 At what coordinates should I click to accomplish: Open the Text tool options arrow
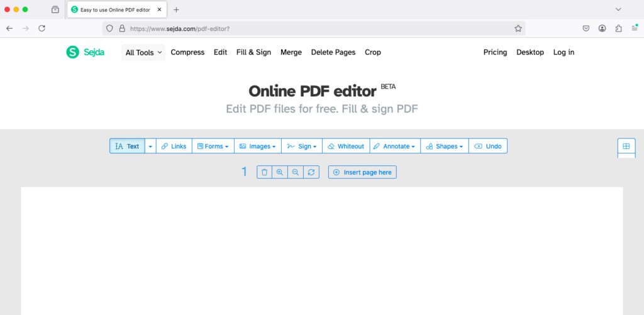150,146
